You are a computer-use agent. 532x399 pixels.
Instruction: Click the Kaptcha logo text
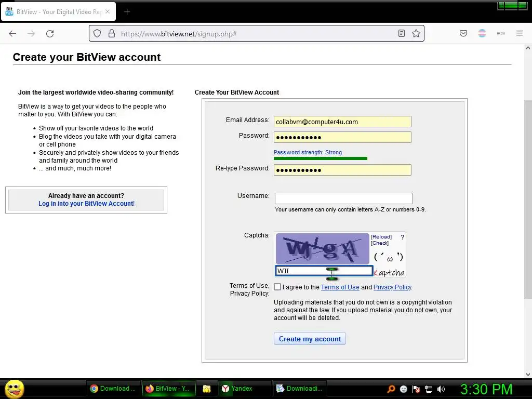click(x=389, y=272)
